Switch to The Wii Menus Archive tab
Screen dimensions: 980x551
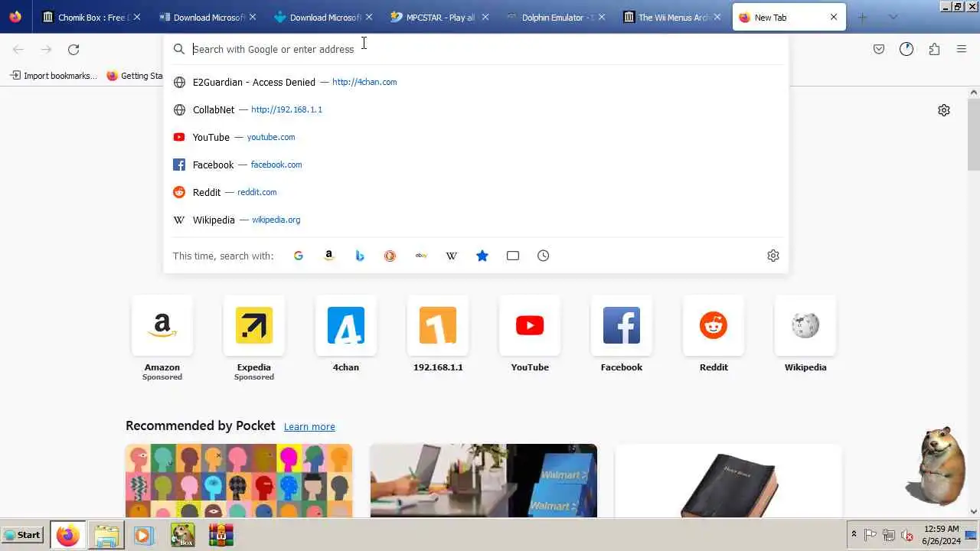click(672, 17)
